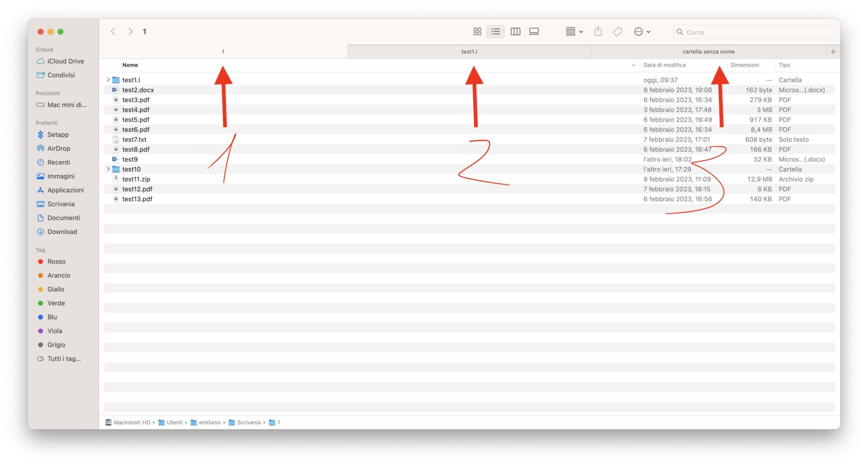The width and height of the screenshot is (868, 466).
Task: Open the Download folder in sidebar
Action: coord(62,232)
